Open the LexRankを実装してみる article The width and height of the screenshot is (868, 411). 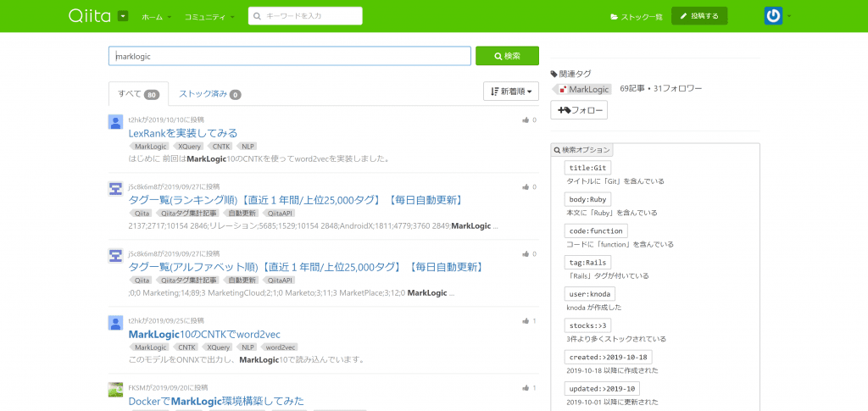point(183,133)
